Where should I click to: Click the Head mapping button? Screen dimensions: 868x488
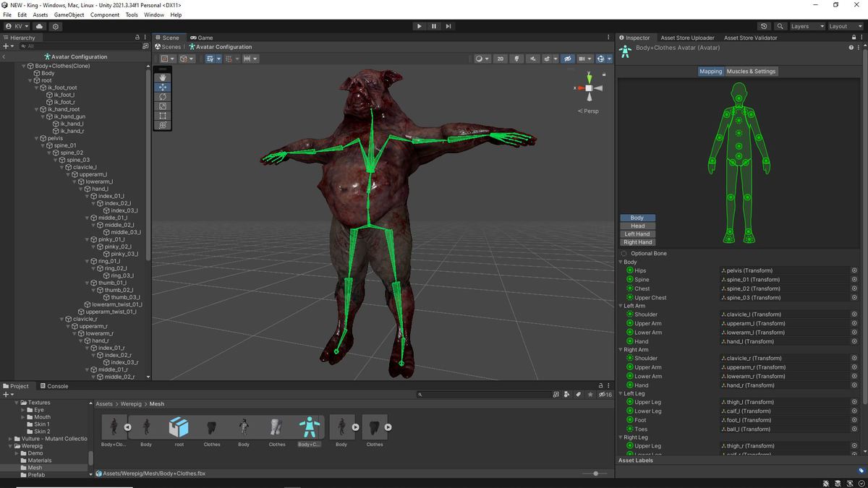pos(637,226)
